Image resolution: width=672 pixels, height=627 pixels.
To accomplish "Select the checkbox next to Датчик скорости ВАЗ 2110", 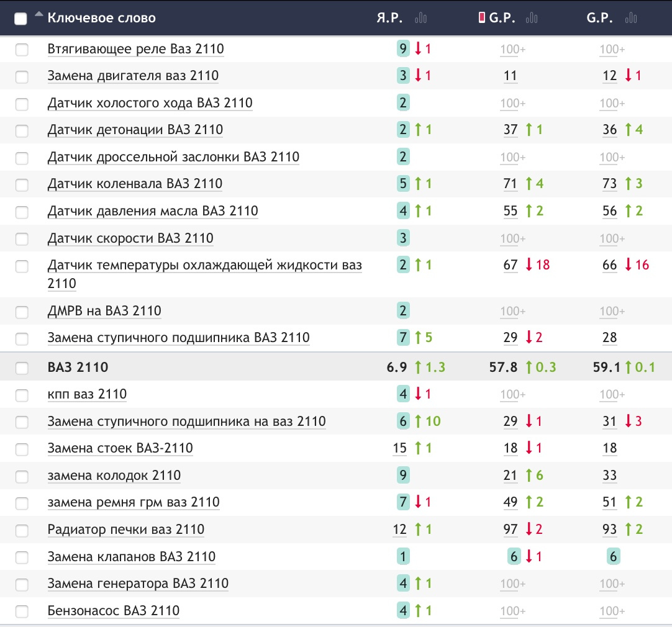I will pyautogui.click(x=22, y=239).
